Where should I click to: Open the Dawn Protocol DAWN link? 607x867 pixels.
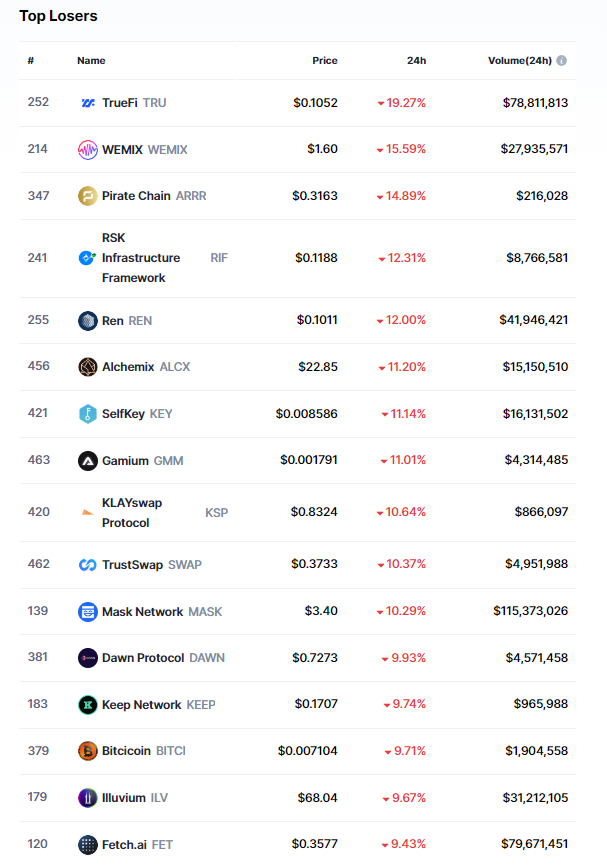click(x=163, y=658)
